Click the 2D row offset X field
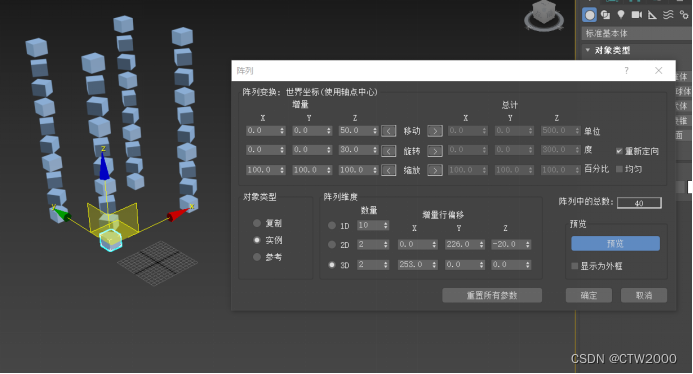 click(x=415, y=244)
